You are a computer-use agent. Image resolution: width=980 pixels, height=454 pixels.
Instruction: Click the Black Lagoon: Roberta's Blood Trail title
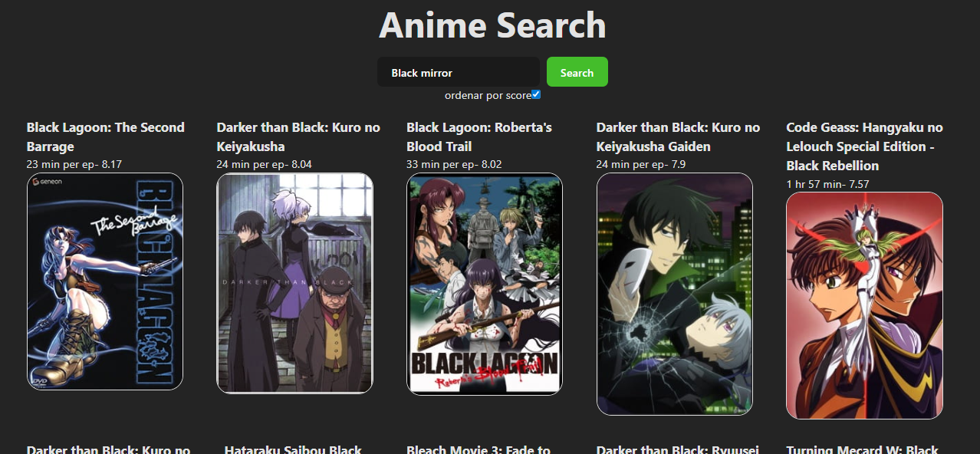coord(479,137)
